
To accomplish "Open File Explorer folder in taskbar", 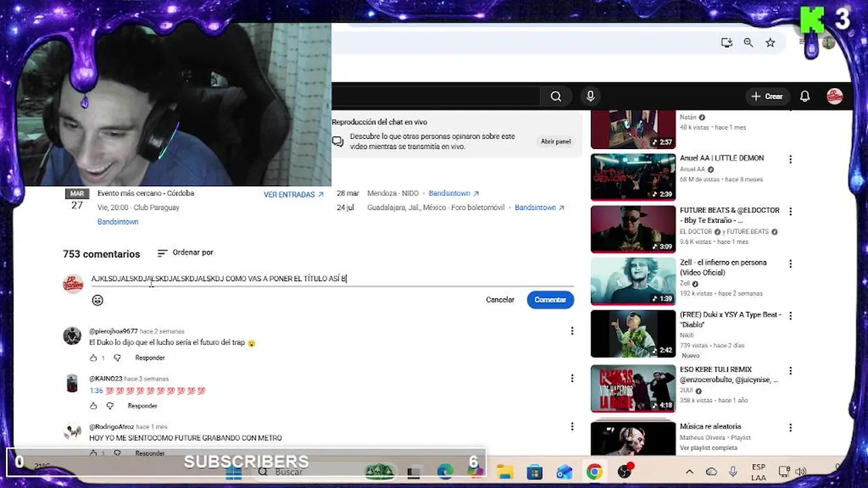I will click(x=505, y=472).
